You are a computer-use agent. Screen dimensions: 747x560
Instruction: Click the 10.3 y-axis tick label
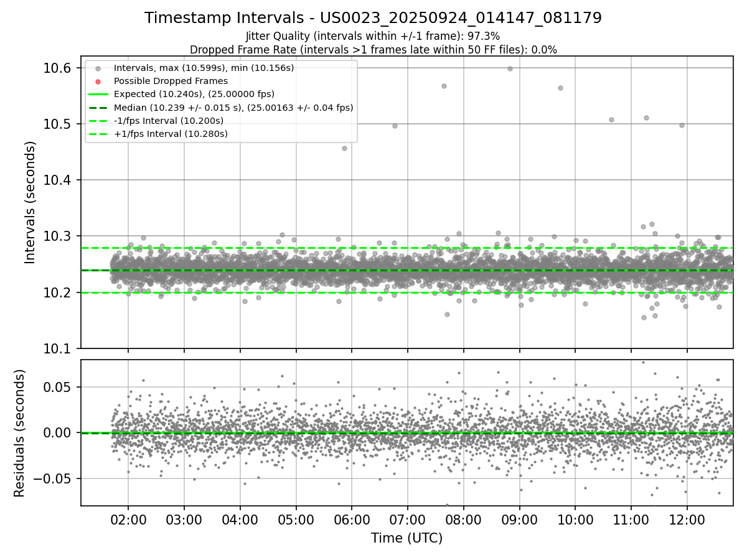58,236
